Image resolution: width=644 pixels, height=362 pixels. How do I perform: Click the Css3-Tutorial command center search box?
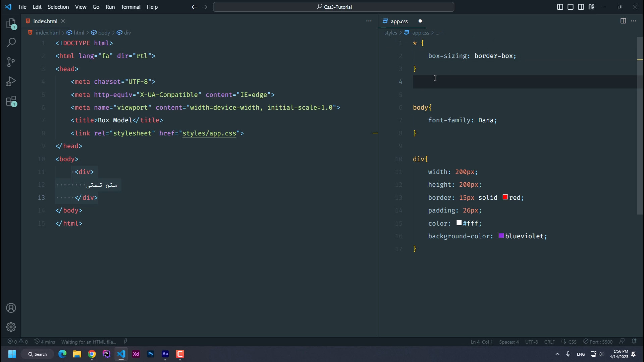tap(333, 7)
